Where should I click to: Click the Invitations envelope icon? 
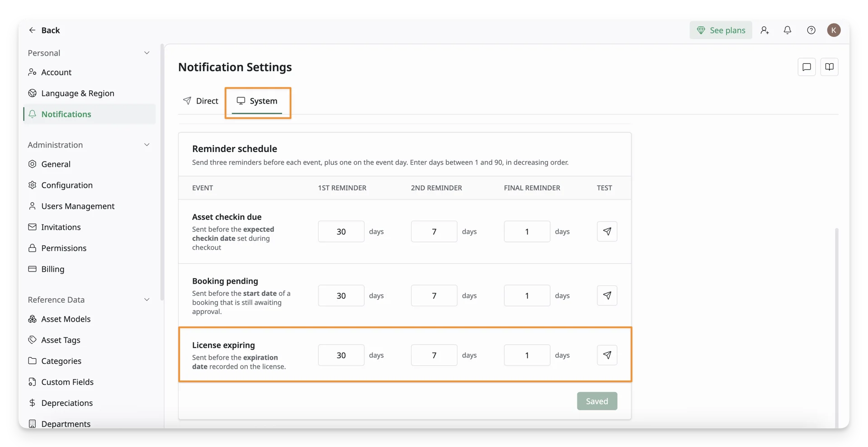tap(32, 227)
